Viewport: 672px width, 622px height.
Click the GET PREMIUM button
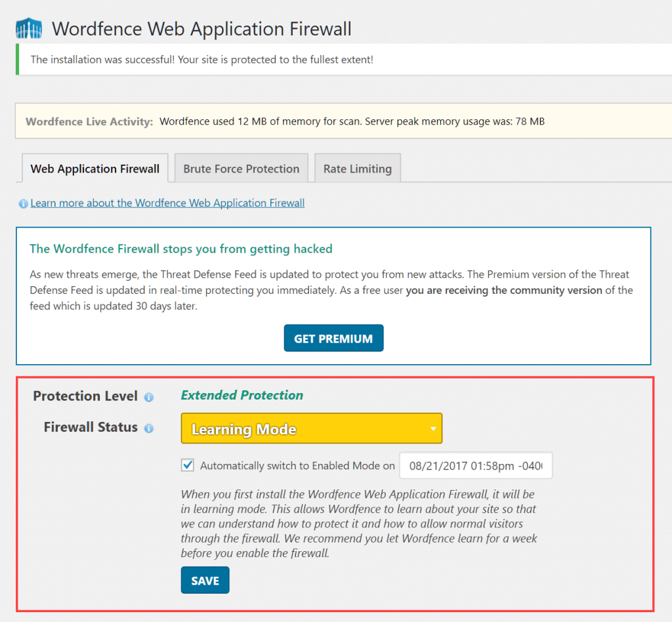click(x=333, y=337)
